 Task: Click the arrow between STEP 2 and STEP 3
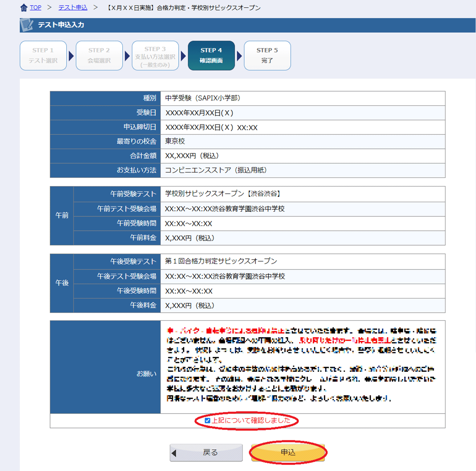[127, 56]
